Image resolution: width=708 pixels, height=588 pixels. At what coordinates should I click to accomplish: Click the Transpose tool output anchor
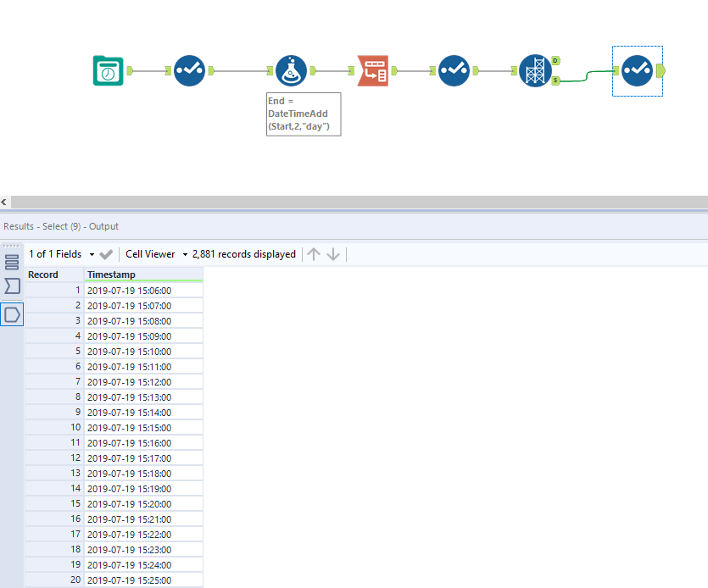[x=394, y=71]
